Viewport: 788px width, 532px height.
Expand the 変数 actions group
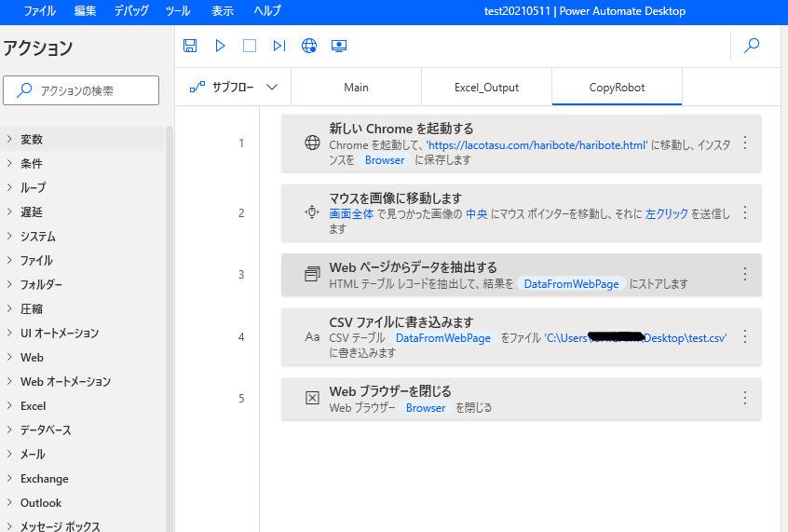[x=32, y=140]
